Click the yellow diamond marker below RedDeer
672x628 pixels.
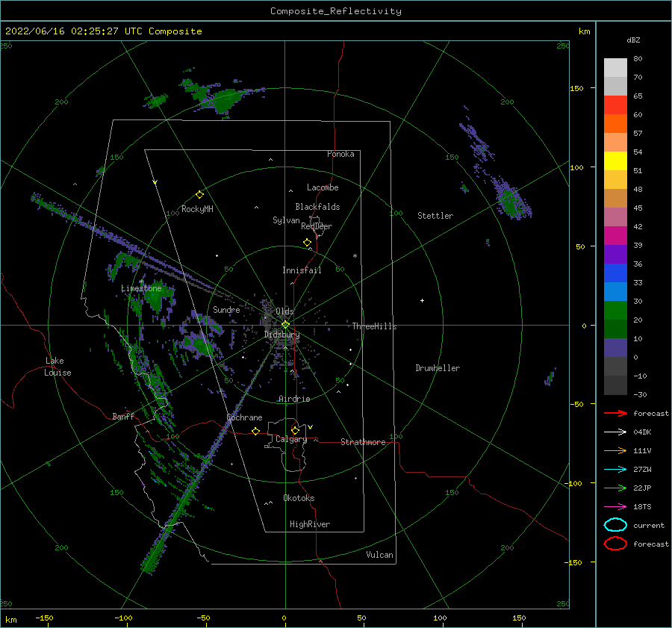(x=307, y=243)
